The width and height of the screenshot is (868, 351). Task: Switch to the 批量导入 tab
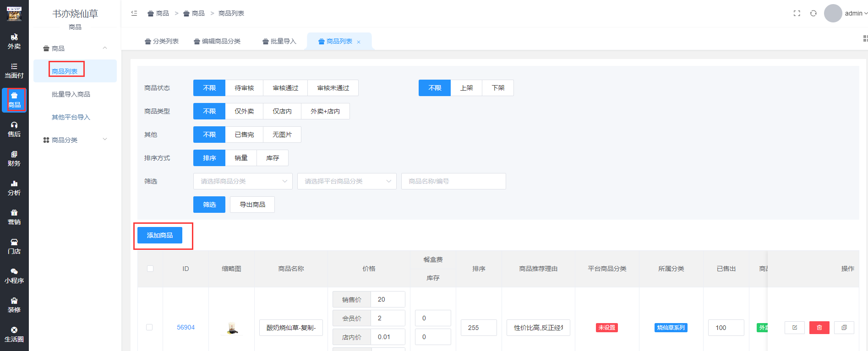pyautogui.click(x=279, y=41)
